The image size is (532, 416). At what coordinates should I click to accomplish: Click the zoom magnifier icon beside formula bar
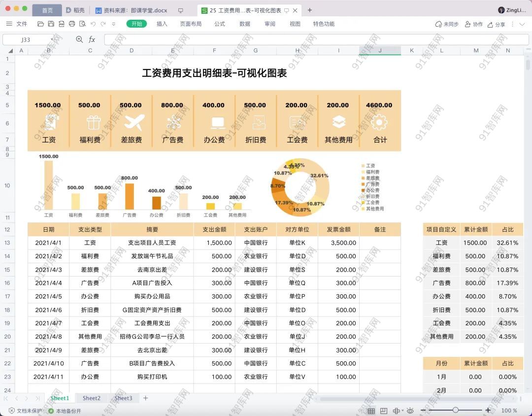point(79,39)
